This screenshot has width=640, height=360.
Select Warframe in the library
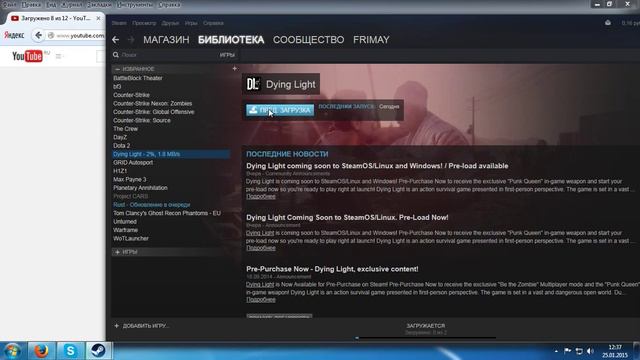[x=125, y=230]
